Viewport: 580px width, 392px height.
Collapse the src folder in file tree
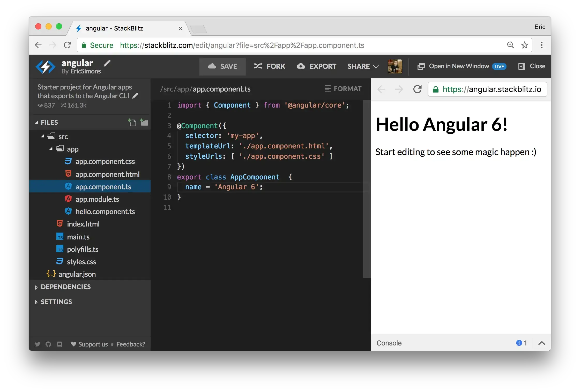click(x=42, y=136)
